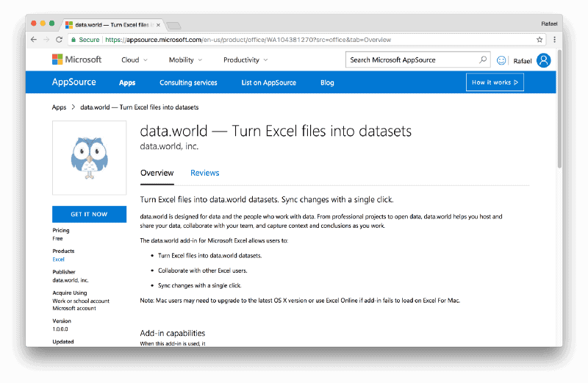Click the "Work or school account" text

pyautogui.click(x=81, y=301)
